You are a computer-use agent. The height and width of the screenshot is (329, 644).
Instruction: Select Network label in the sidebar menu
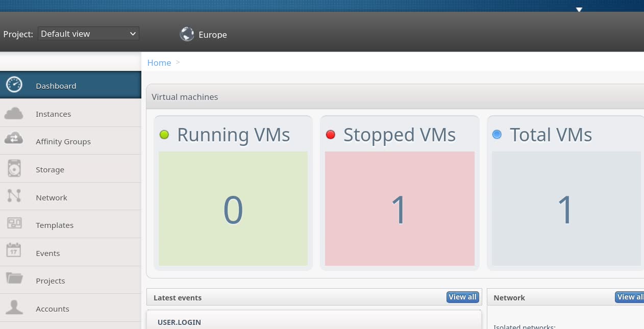click(52, 198)
